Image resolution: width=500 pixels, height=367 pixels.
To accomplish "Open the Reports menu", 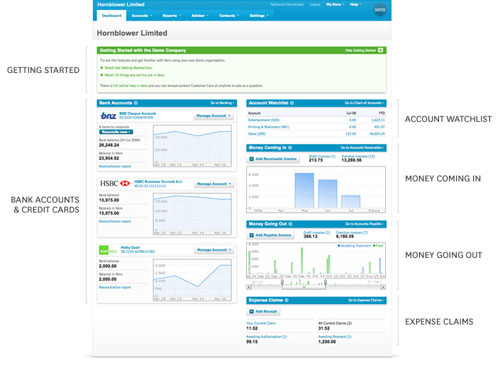I will 172,16.
